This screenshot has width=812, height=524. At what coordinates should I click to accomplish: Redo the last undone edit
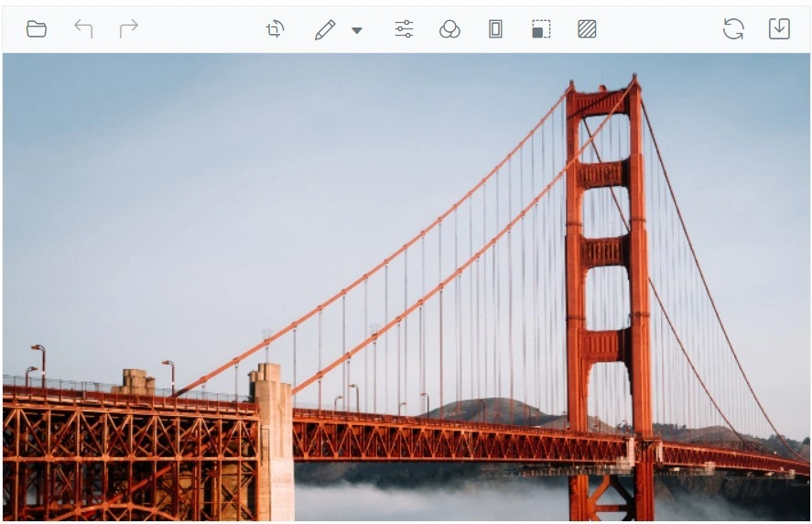128,29
